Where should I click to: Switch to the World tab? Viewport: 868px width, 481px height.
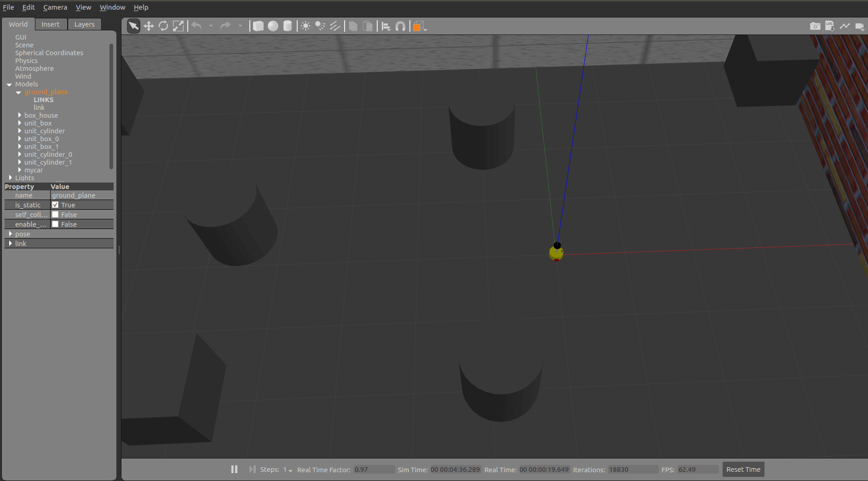click(18, 24)
